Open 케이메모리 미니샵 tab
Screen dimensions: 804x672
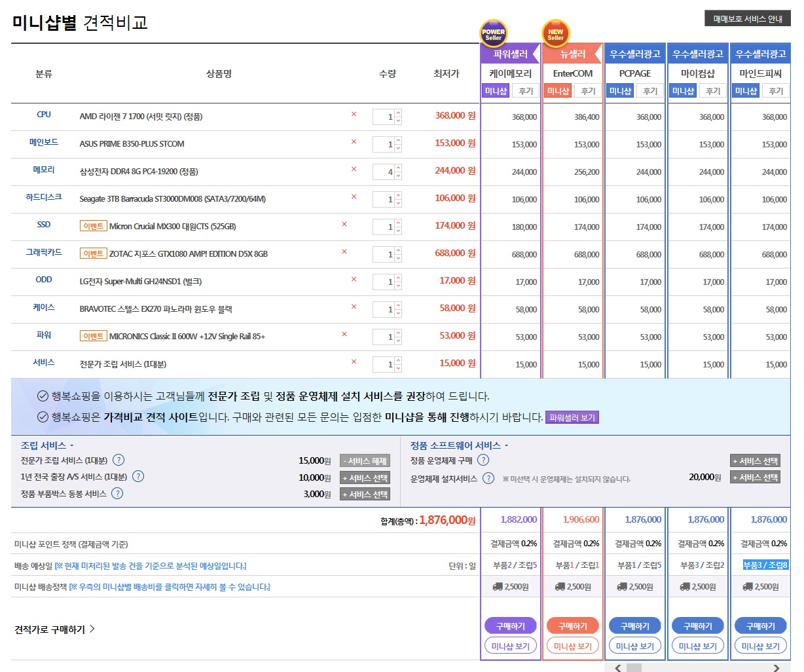[x=496, y=91]
